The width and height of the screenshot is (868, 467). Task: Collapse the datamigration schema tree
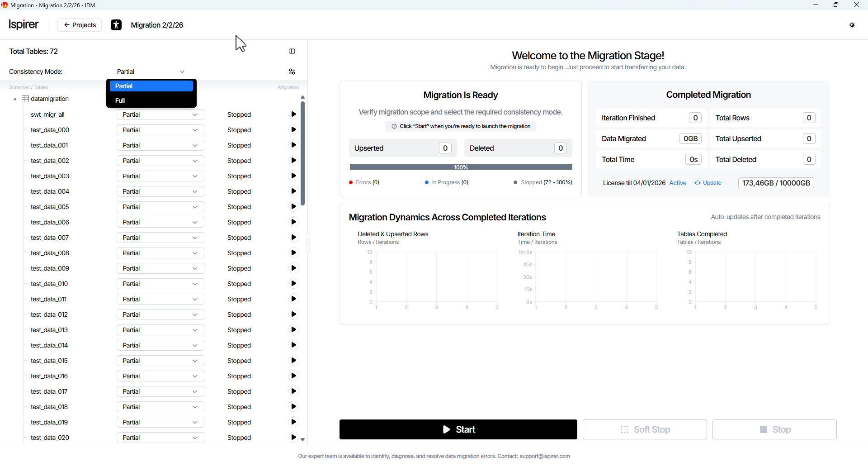(14, 99)
